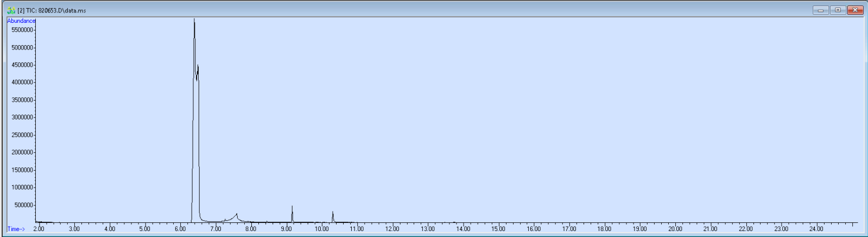Click the 5.00 time axis label
The height and width of the screenshot is (237, 868).
click(145, 229)
